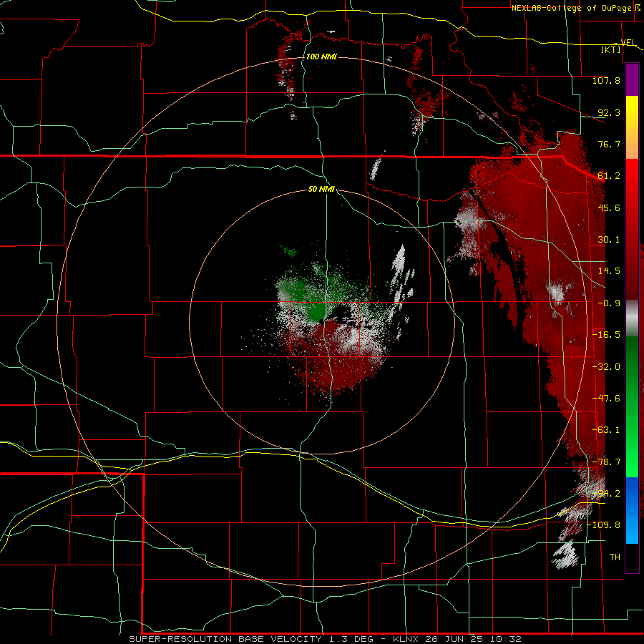This screenshot has width=644, height=644.
Task: Select the -0.9 velocity scale value
Action: pos(609,303)
